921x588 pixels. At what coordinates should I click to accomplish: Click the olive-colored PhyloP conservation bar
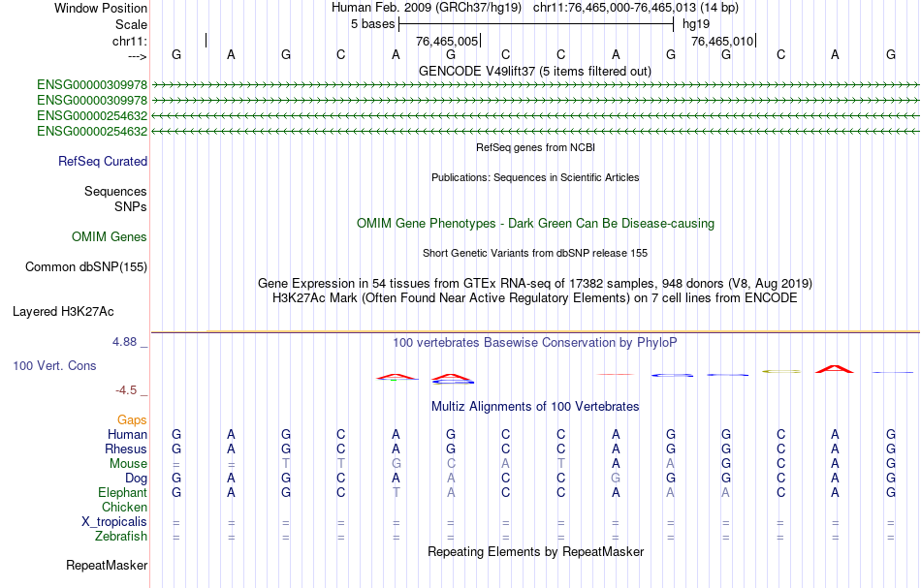(x=781, y=371)
